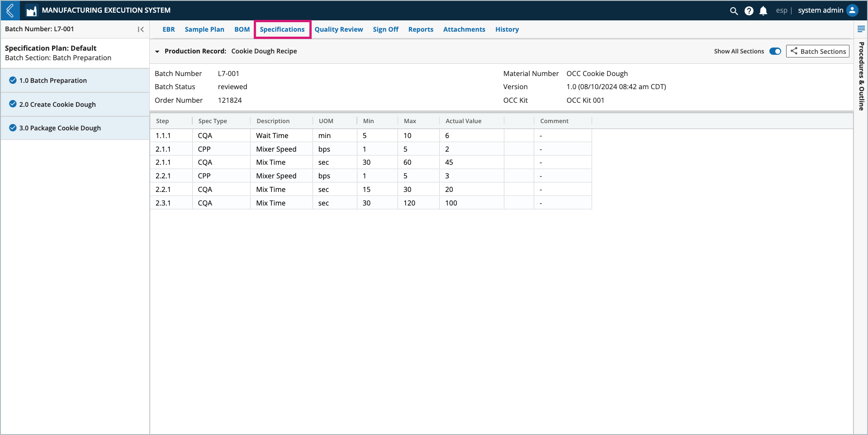868x435 pixels.
Task: Collapse the Production Record section arrow
Action: point(157,52)
